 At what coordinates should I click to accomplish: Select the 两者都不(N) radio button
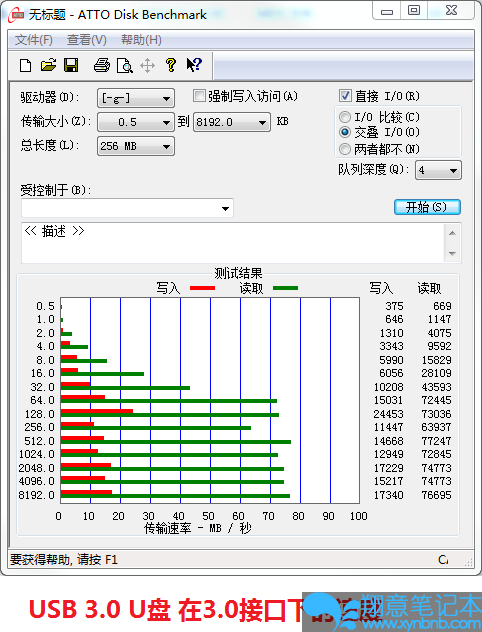coord(345,149)
